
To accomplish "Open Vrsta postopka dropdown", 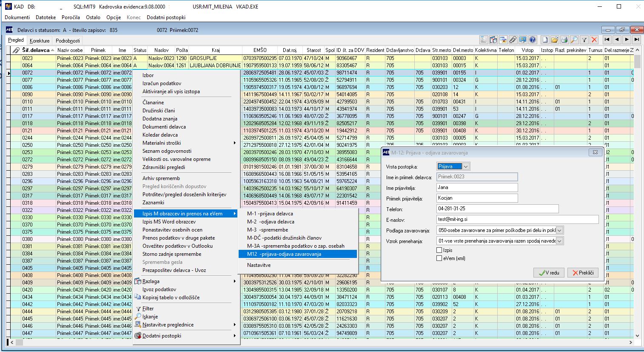I will pyautogui.click(x=466, y=166).
